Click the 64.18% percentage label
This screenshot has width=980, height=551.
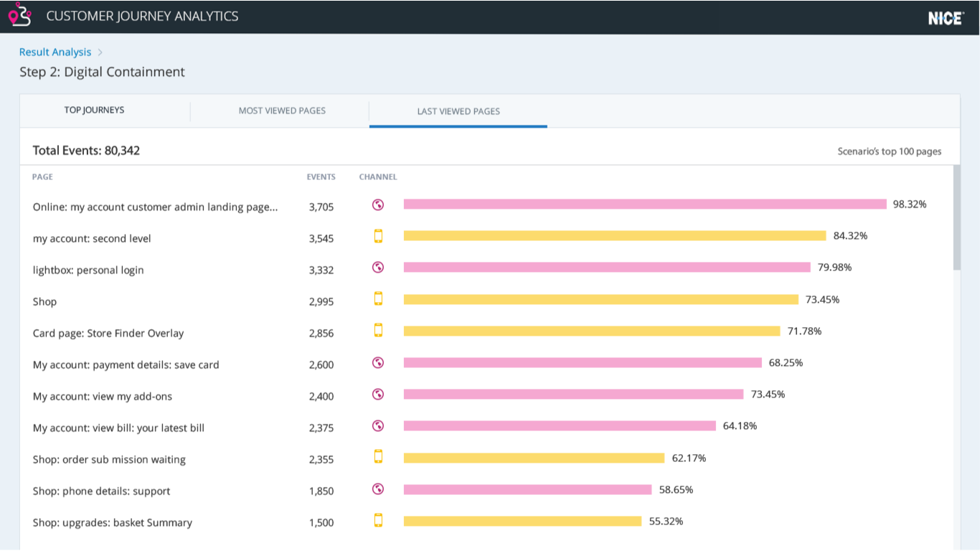(740, 425)
